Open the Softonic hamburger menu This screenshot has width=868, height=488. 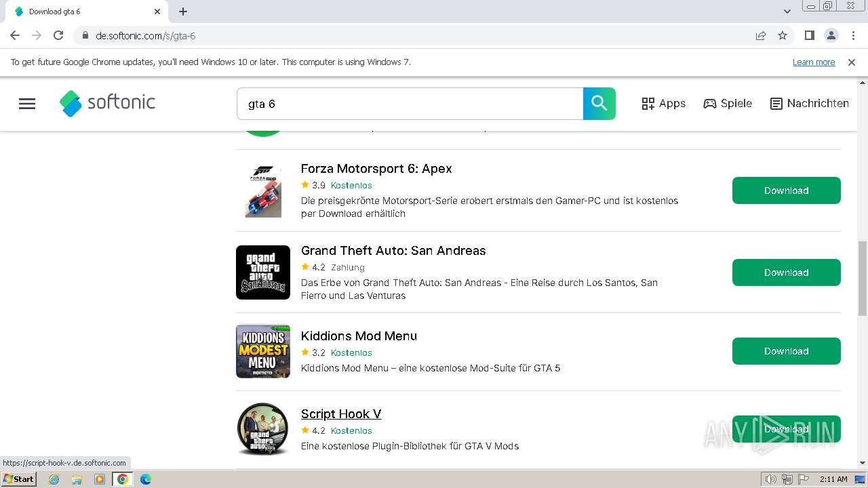tap(27, 104)
